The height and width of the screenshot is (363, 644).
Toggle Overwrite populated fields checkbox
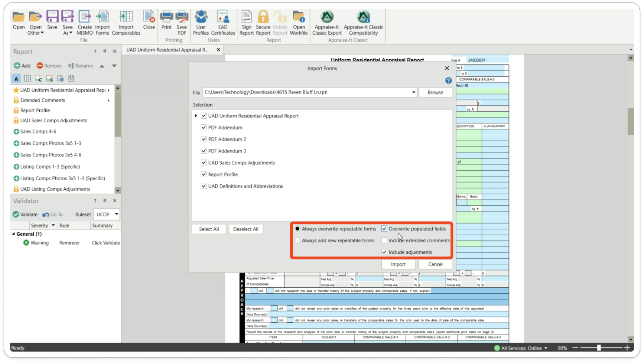click(x=384, y=229)
